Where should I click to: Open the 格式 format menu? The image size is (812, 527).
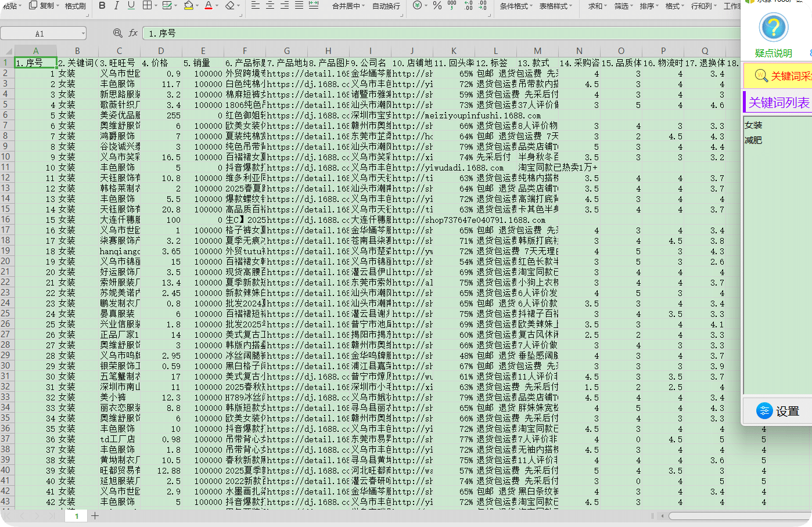click(x=675, y=6)
